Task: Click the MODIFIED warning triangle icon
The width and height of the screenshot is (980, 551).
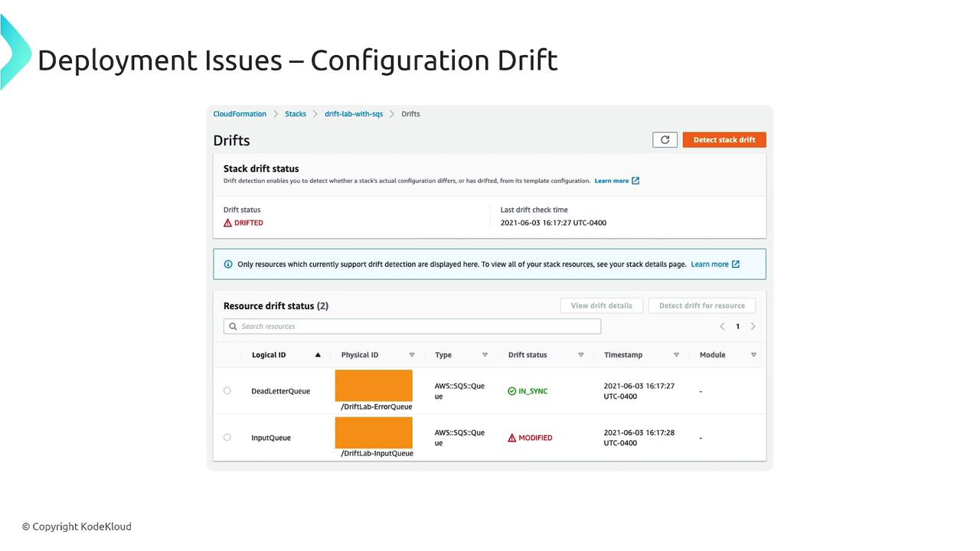Action: tap(512, 438)
